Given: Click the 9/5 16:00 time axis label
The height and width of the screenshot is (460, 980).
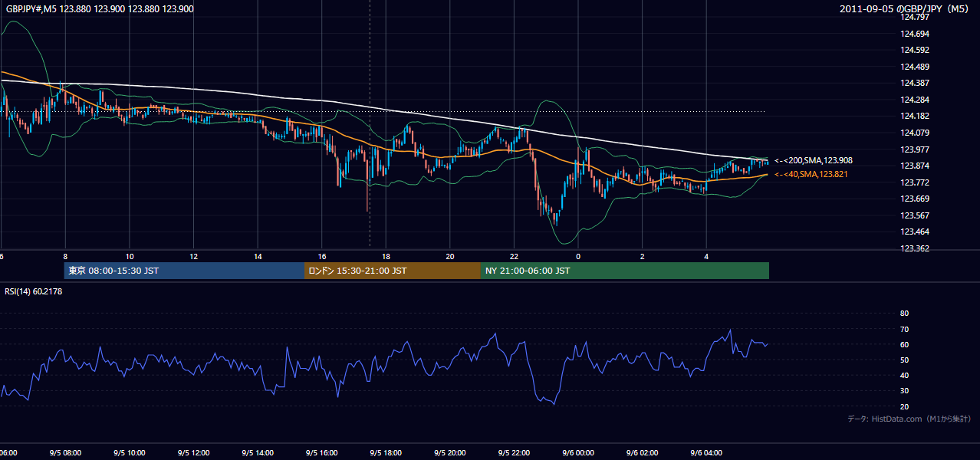Looking at the screenshot, I should pyautogui.click(x=322, y=453).
